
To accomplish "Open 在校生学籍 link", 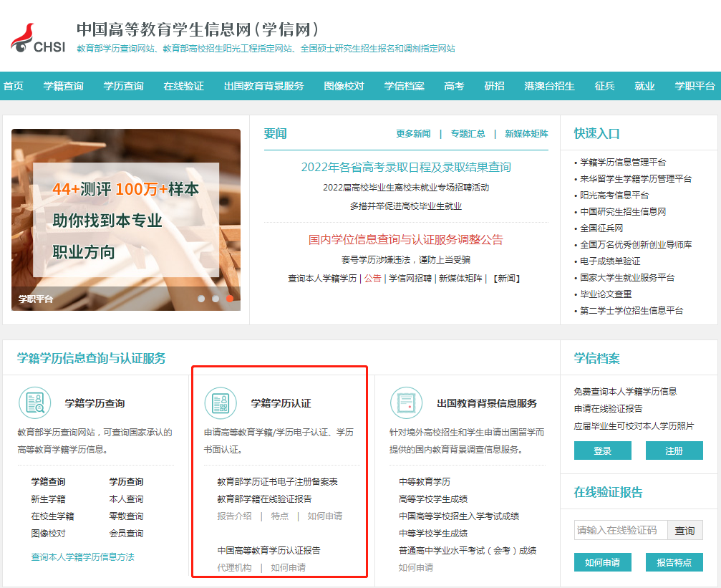I will [x=52, y=516].
